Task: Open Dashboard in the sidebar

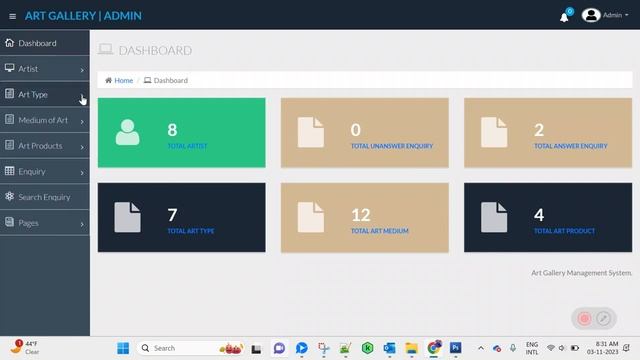Action: pos(44,43)
